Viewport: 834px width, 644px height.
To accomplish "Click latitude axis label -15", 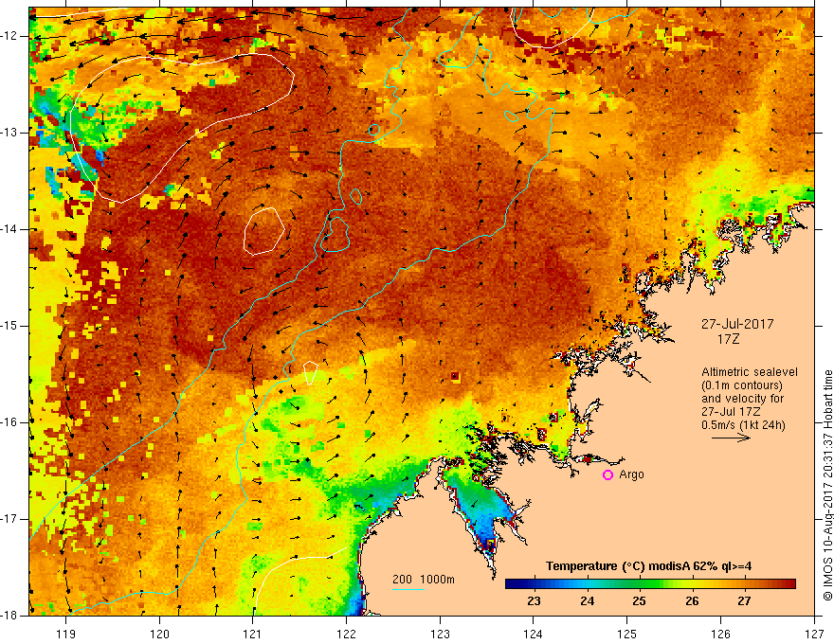I will (10, 326).
